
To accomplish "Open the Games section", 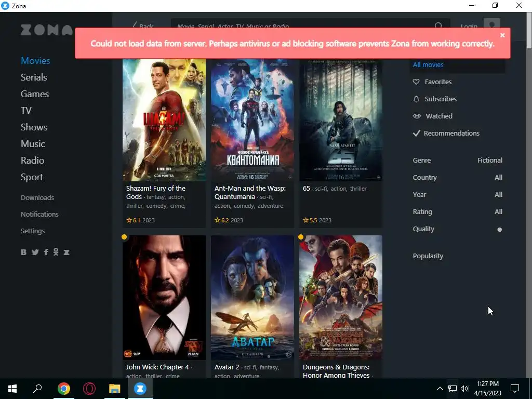I will click(35, 94).
